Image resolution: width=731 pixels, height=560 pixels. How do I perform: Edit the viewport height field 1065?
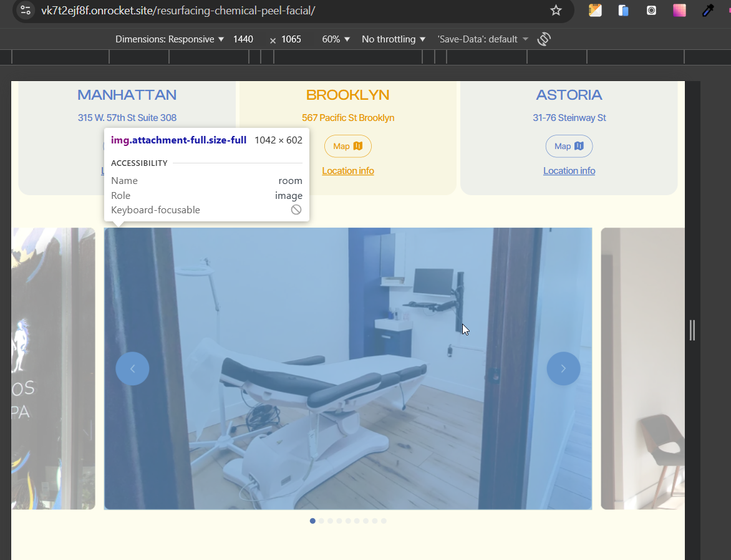291,39
